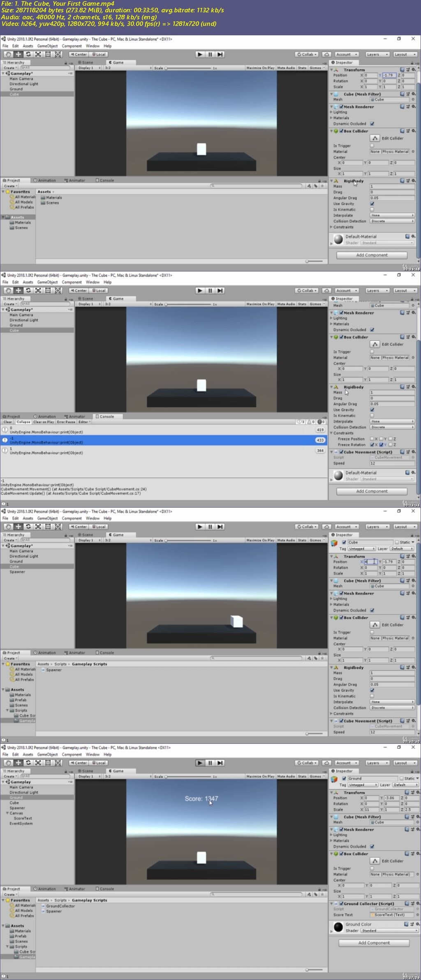The width and height of the screenshot is (421, 980).
Task: Open help icon on Ground Color material
Action: pyautogui.click(x=406, y=924)
